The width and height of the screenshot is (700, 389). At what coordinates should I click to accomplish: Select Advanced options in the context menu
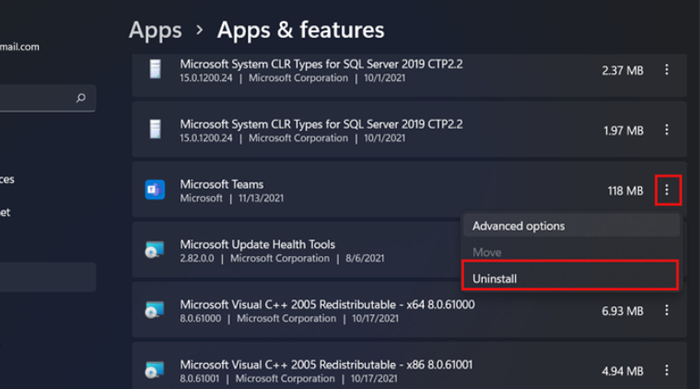point(571,226)
